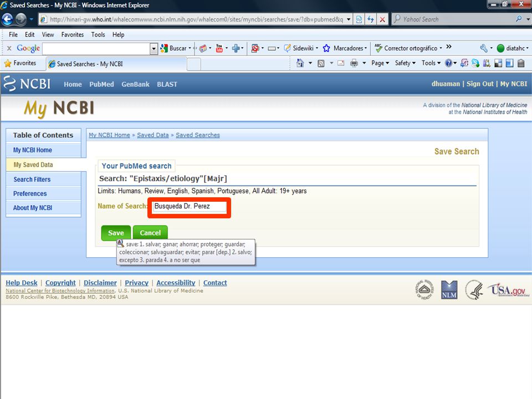Open the View menu
The width and height of the screenshot is (532, 399).
tap(48, 34)
